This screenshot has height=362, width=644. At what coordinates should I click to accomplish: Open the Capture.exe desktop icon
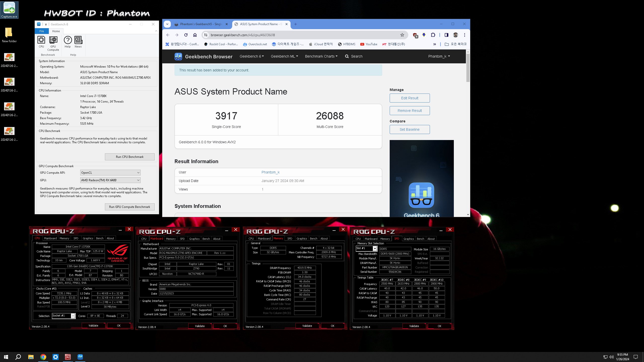coord(9,10)
